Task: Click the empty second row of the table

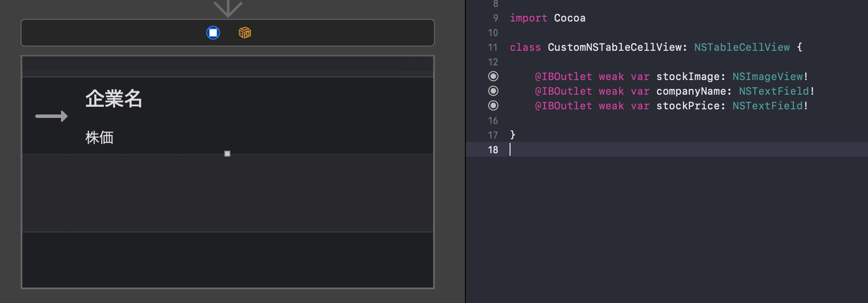Action: point(228,193)
